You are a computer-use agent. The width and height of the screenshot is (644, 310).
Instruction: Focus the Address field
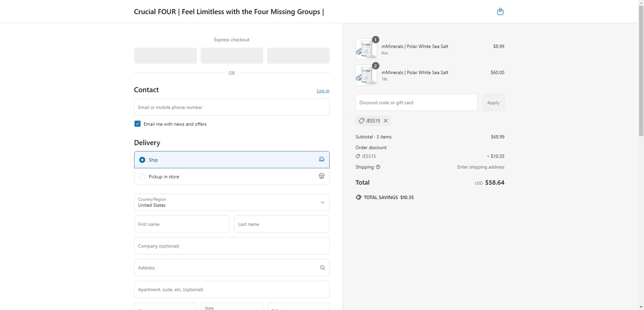[x=232, y=268]
